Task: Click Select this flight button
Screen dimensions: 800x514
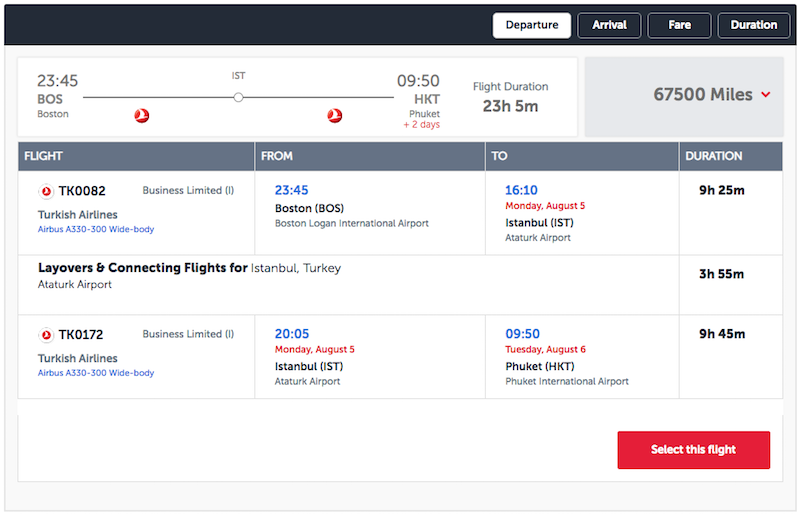Action: [x=693, y=450]
